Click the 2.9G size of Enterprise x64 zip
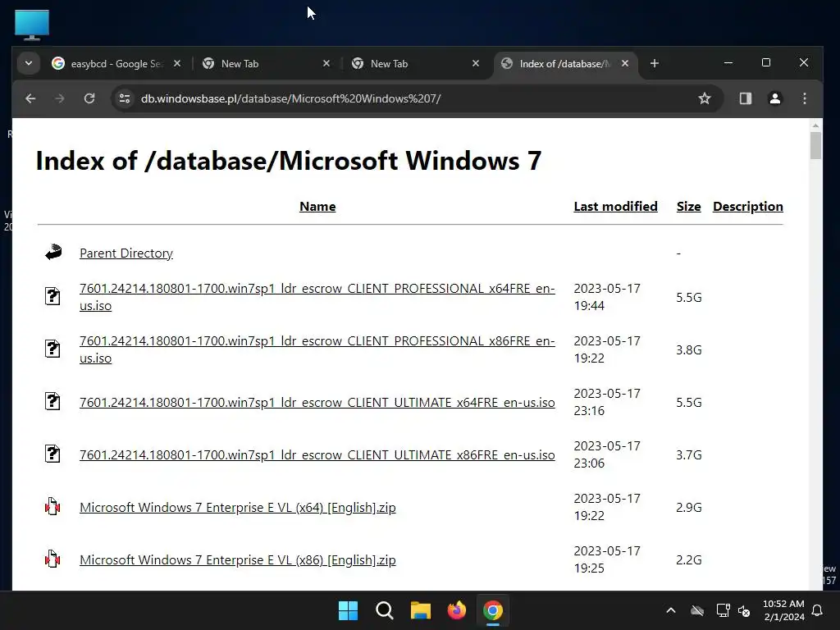This screenshot has height=630, width=840. coord(689,507)
